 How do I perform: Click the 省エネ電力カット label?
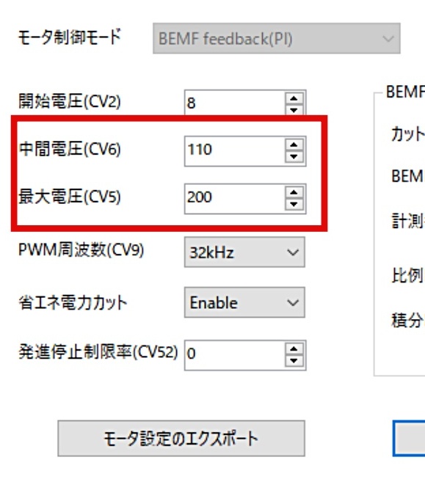pos(73,302)
